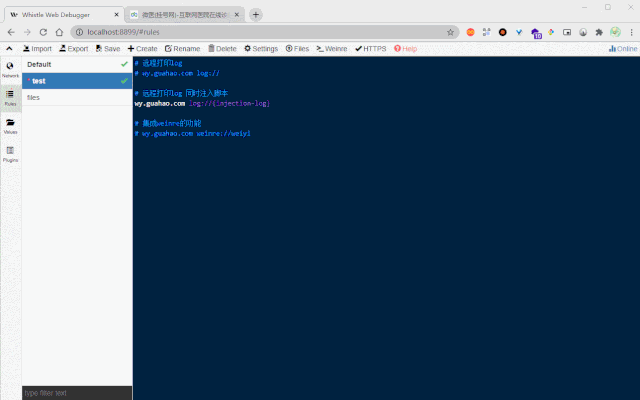This screenshot has height=400, width=640.
Task: Rename the selected rule group
Action: 182,49
